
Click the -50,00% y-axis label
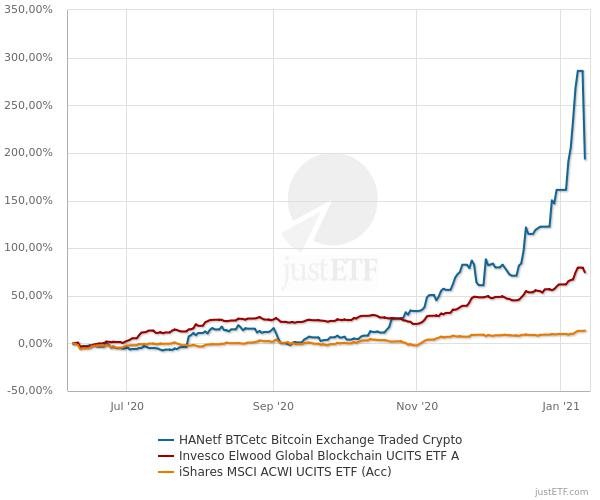(33, 391)
